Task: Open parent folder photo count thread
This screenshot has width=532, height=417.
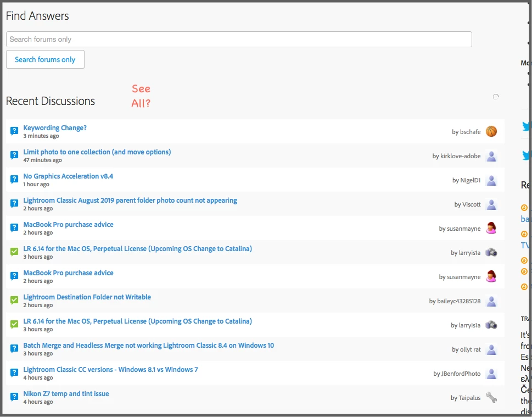Action: coord(130,201)
